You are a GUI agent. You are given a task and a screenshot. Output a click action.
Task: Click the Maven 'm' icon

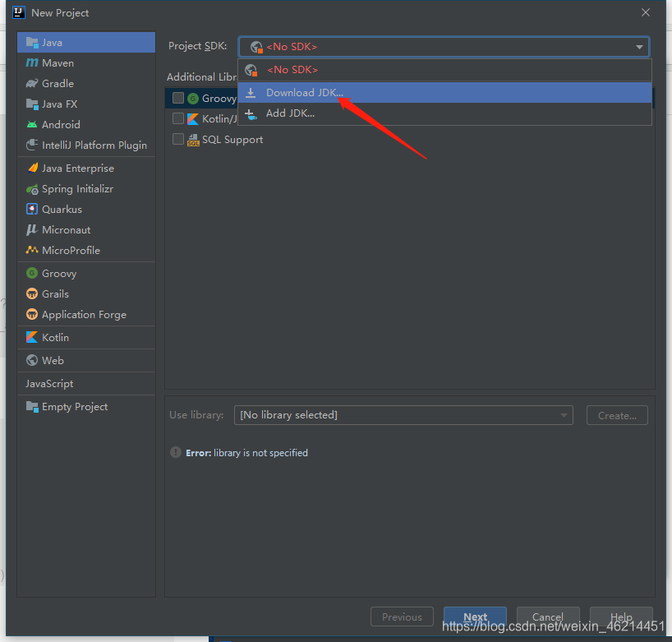pyautogui.click(x=32, y=63)
